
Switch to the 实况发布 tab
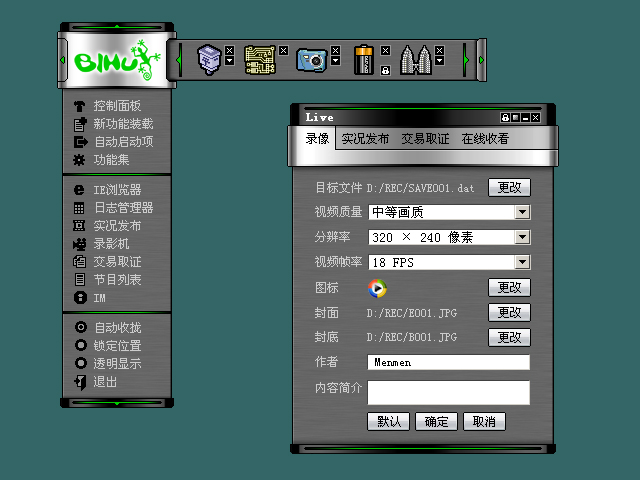(x=365, y=139)
